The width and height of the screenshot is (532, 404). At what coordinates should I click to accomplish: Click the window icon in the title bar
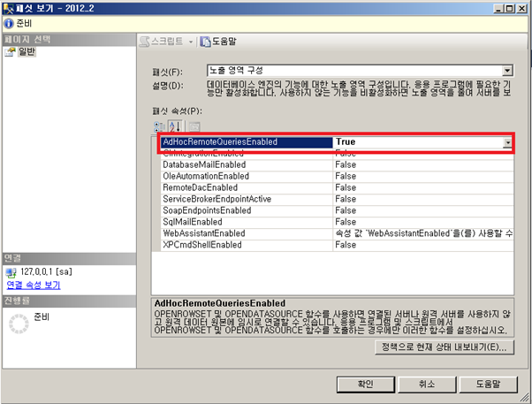click(x=10, y=7)
